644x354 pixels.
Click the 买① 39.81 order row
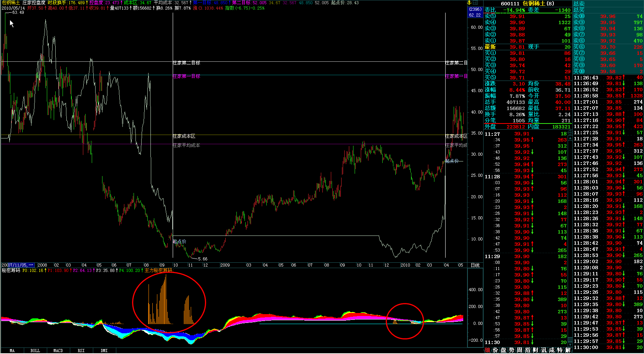(x=528, y=53)
